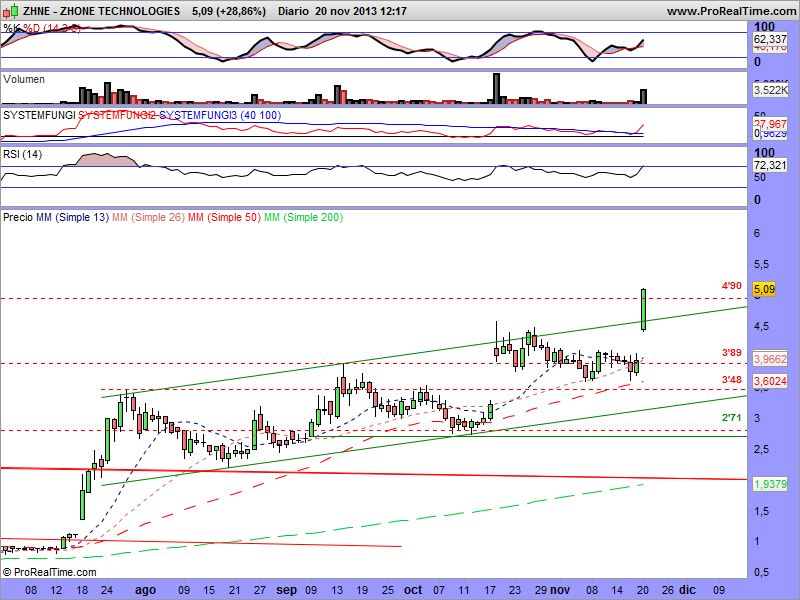The width and height of the screenshot is (800, 600).
Task: Click the green 1,9379 moving average tag
Action: [770, 484]
